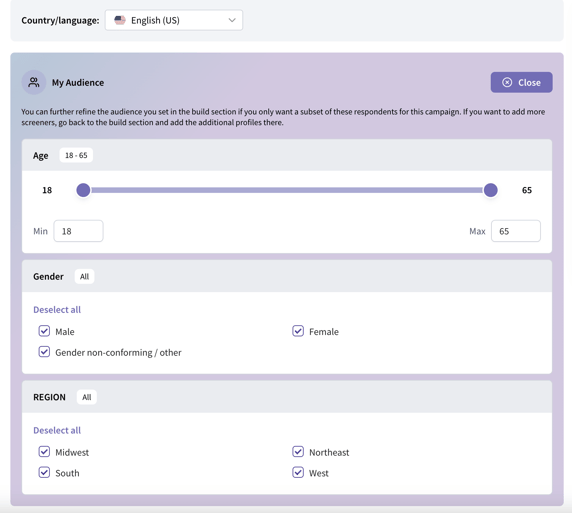This screenshot has width=572, height=513.
Task: Toggle the Northeast region checkbox
Action: click(x=298, y=452)
